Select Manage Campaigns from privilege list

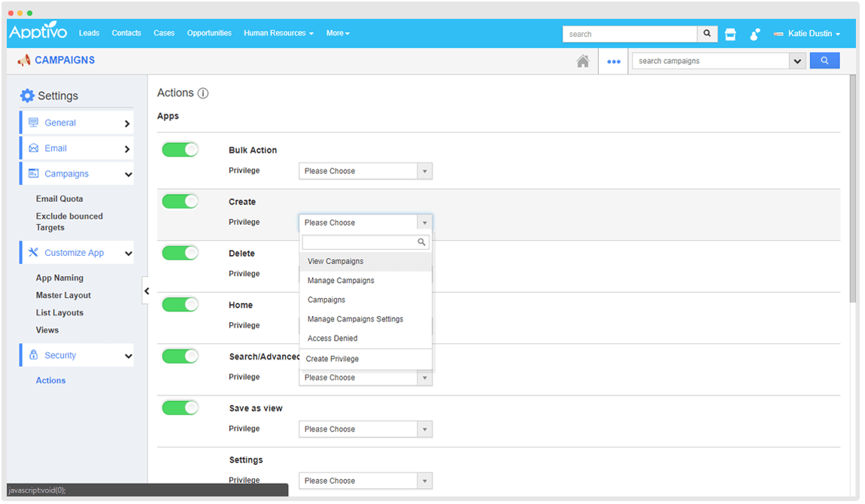(341, 281)
